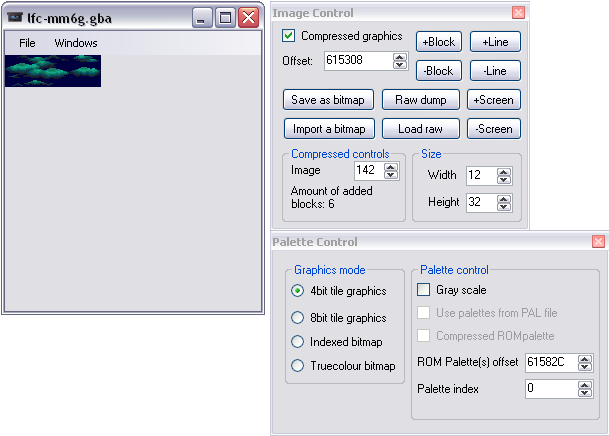Decrease the Height value with down arrow
This screenshot has width=609, height=436.
pyautogui.click(x=503, y=207)
